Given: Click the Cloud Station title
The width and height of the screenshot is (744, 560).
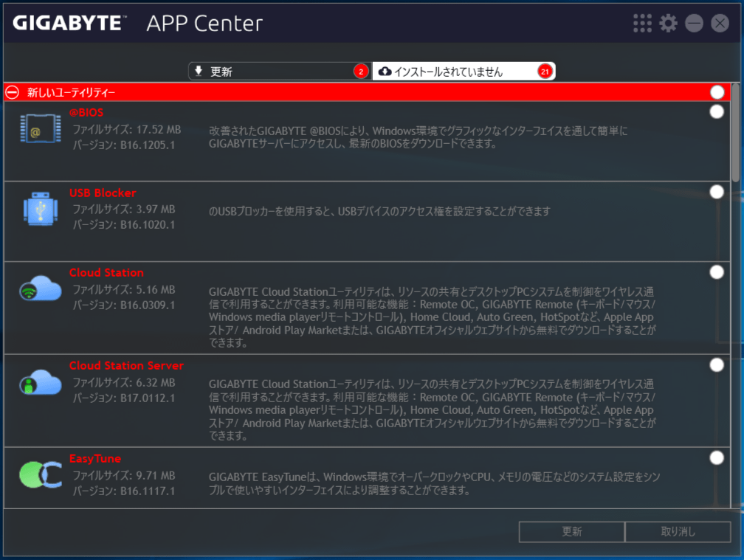Looking at the screenshot, I should click(106, 273).
